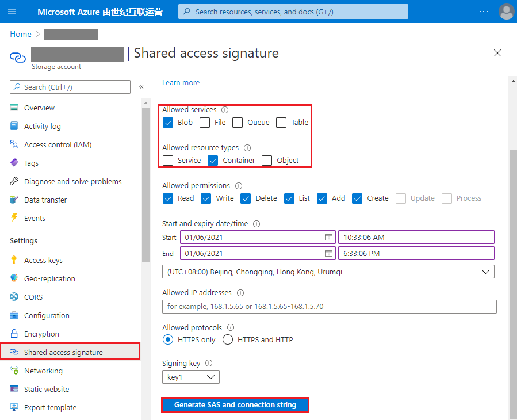Click the left menu scrollbar thumb
The width and height of the screenshot is (517, 420).
[x=145, y=184]
